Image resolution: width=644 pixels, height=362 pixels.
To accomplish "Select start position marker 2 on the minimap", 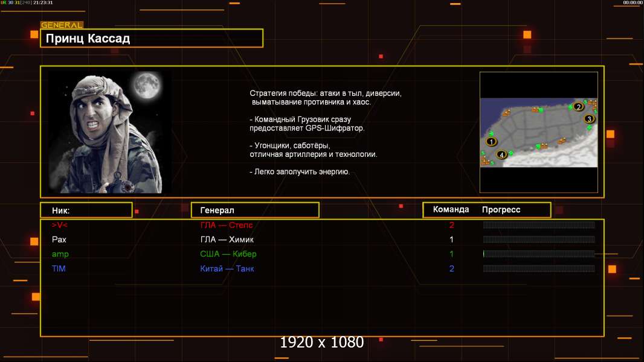I will [x=578, y=107].
